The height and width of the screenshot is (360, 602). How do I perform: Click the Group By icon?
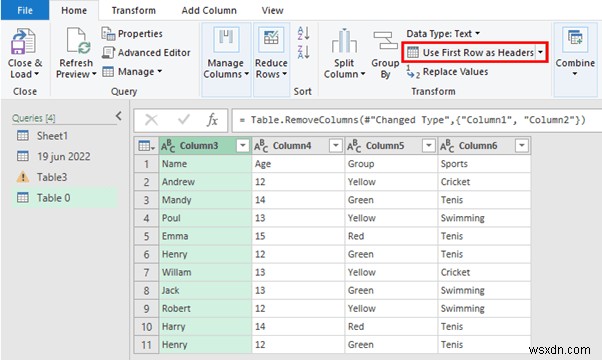pyautogui.click(x=385, y=40)
